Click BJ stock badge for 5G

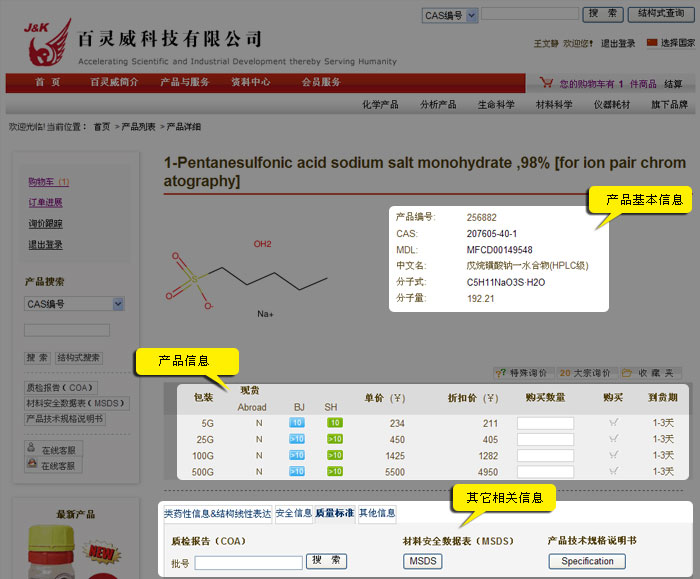pyautogui.click(x=297, y=423)
